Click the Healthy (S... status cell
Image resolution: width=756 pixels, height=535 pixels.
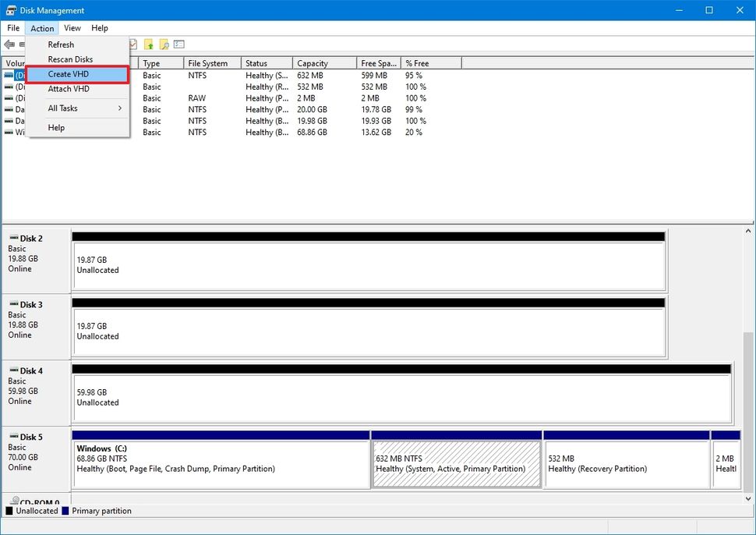[267, 75]
